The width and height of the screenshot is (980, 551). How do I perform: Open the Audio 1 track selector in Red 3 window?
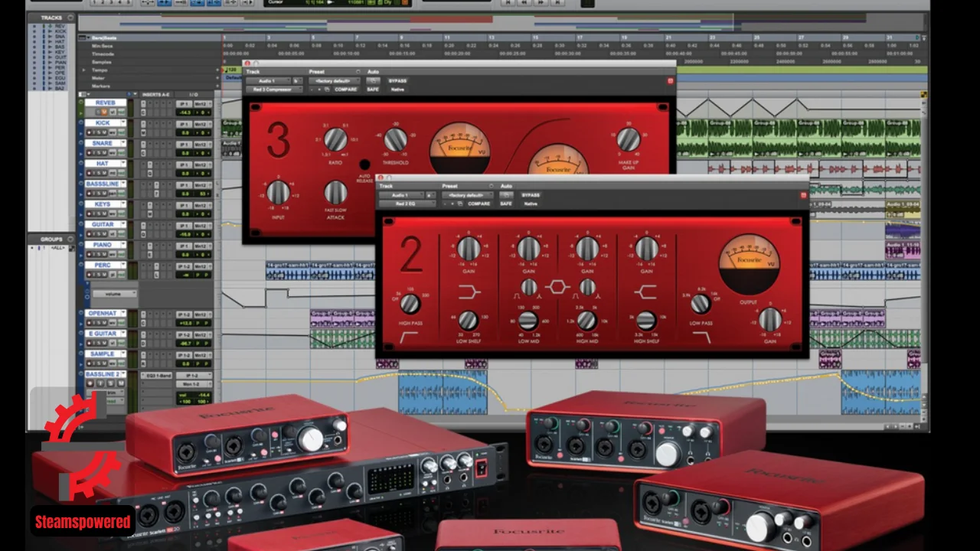point(267,80)
